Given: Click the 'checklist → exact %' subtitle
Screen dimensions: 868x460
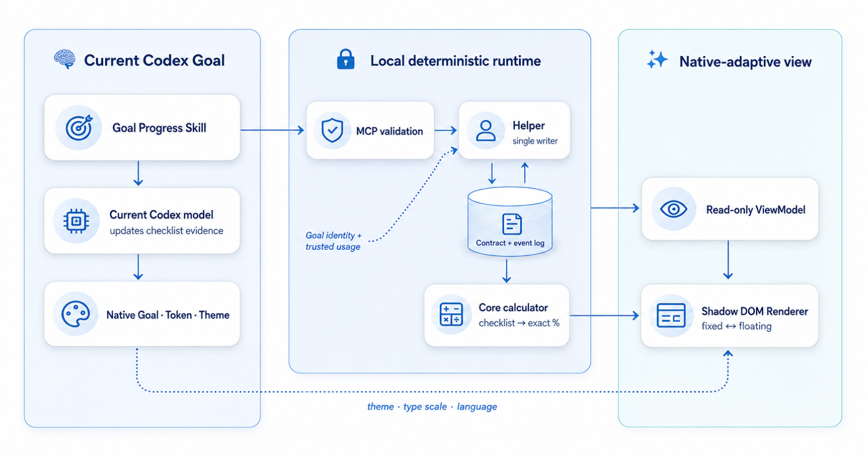Looking at the screenshot, I should [x=519, y=323].
